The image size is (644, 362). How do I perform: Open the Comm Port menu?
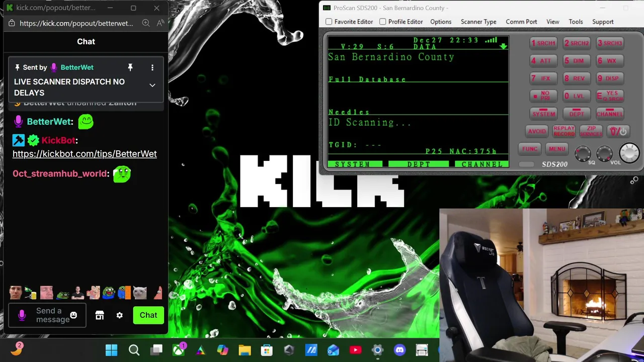[x=521, y=22]
